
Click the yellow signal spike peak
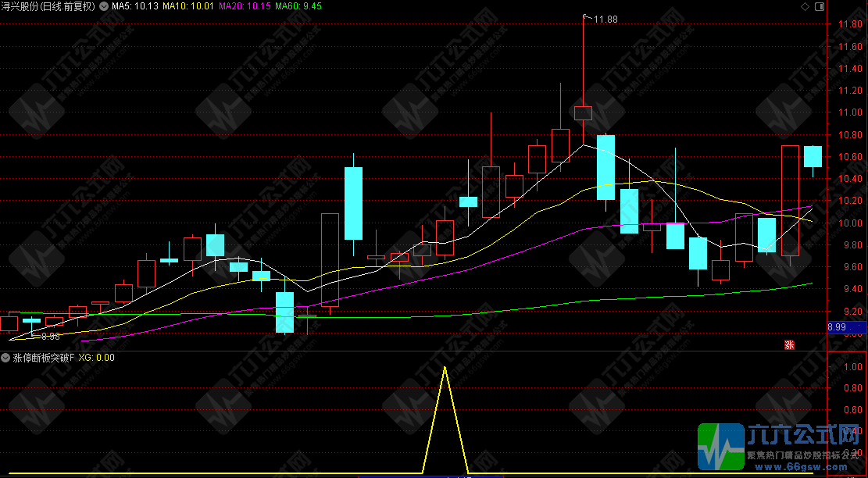coord(445,367)
